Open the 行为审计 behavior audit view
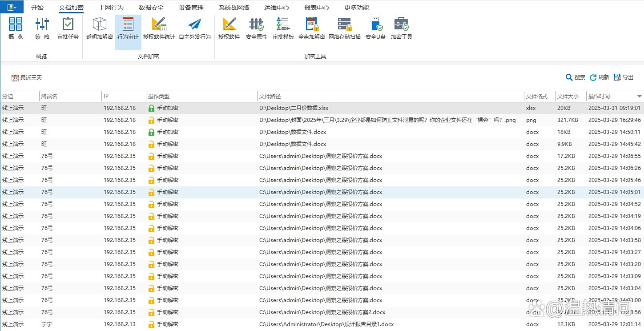The image size is (644, 331). click(128, 28)
